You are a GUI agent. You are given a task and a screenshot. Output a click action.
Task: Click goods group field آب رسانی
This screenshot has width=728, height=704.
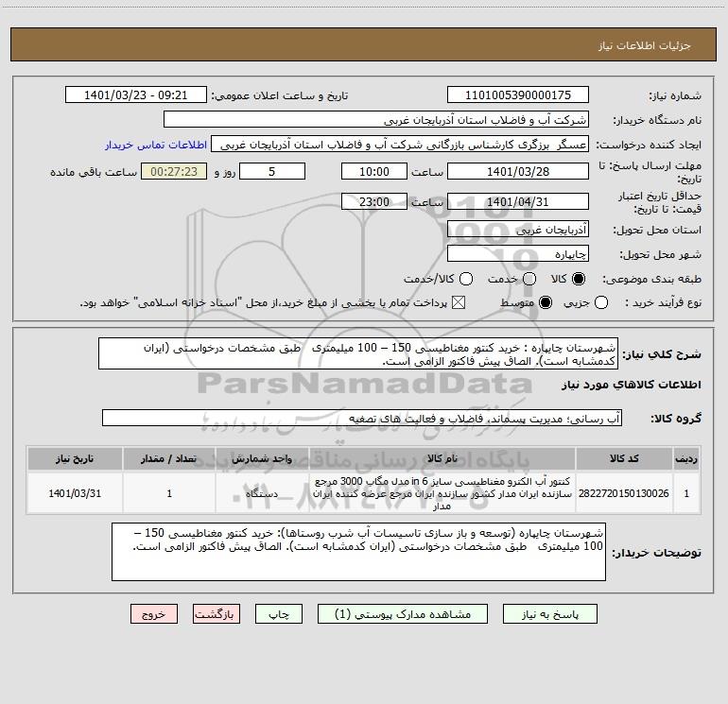[x=362, y=418]
